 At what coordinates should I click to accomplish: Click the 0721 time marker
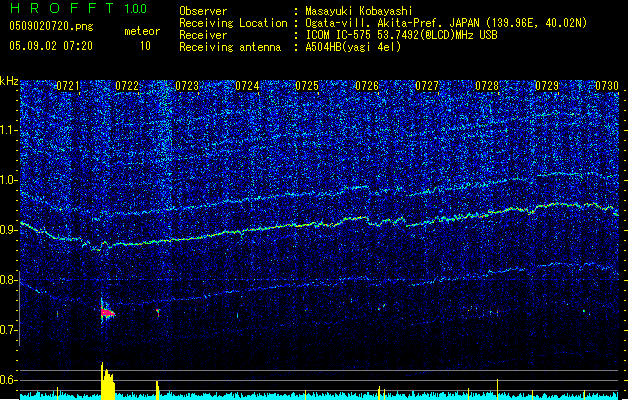[x=68, y=87]
